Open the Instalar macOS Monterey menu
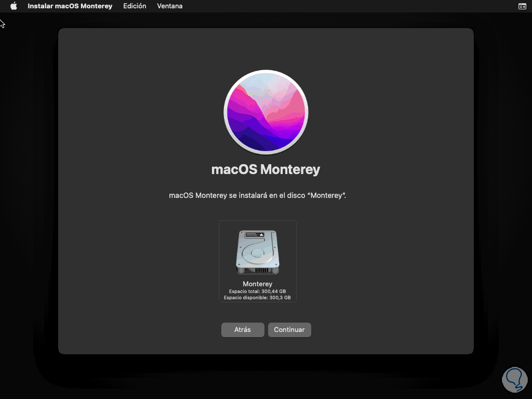 pos(70,6)
